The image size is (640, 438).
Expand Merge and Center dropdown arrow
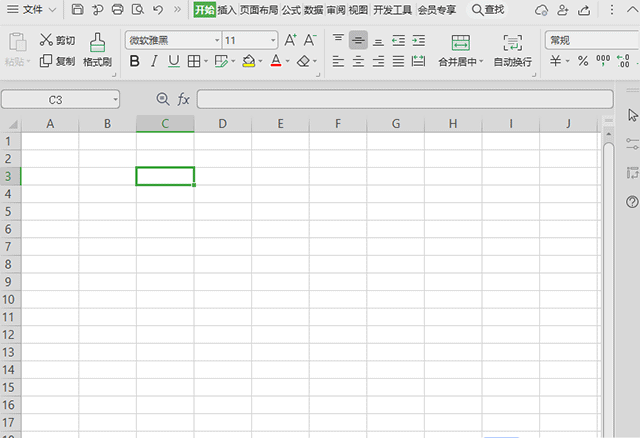(481, 61)
